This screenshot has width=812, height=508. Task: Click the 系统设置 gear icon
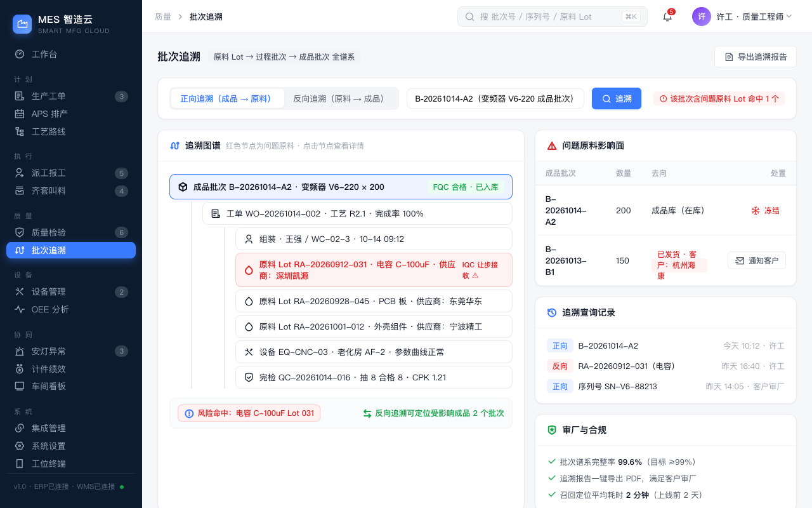pyautogui.click(x=20, y=446)
